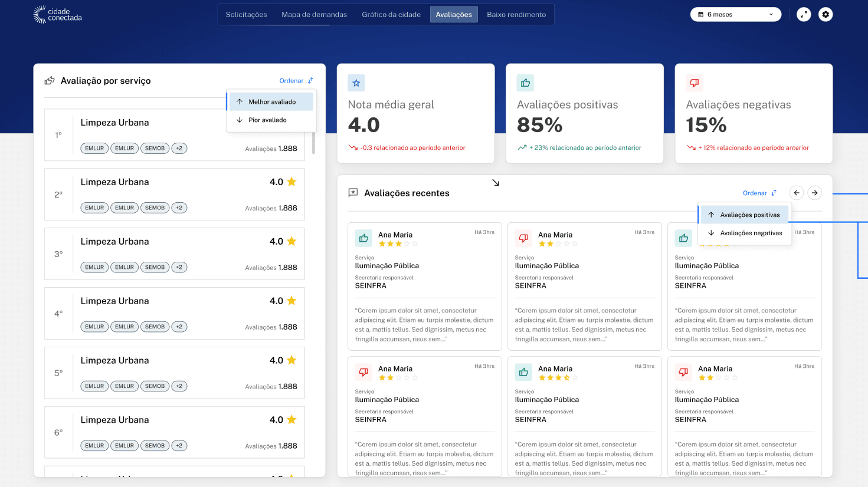Choose Avaliações negativas sort option
This screenshot has height=487, width=868.
click(x=744, y=233)
